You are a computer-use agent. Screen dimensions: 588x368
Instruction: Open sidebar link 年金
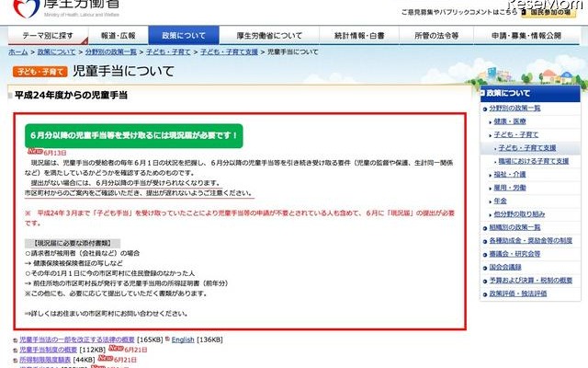(500, 201)
